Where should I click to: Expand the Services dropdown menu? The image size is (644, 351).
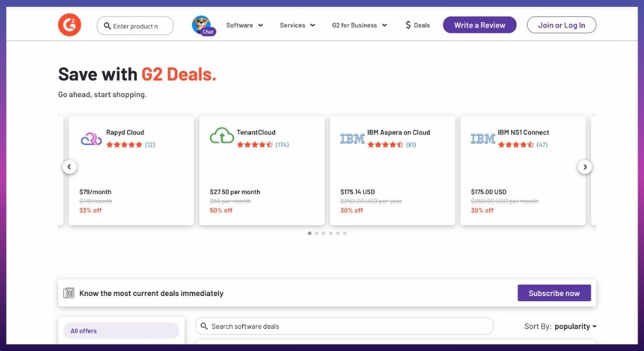click(x=297, y=25)
